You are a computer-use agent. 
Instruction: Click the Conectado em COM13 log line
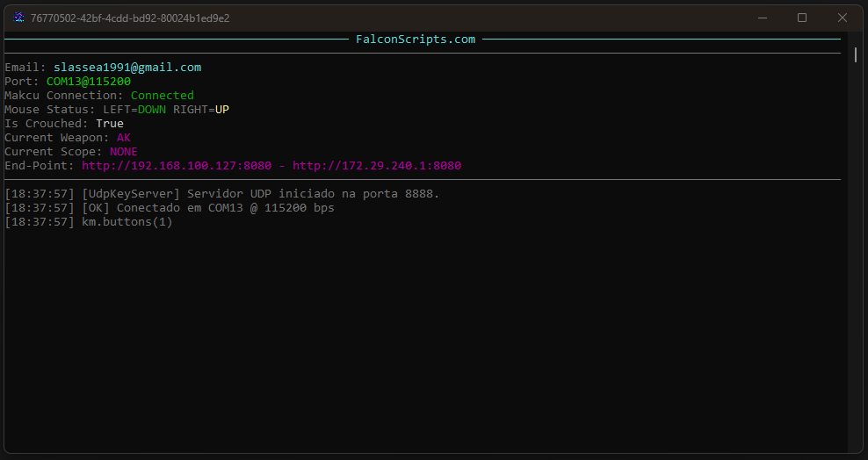(170, 208)
